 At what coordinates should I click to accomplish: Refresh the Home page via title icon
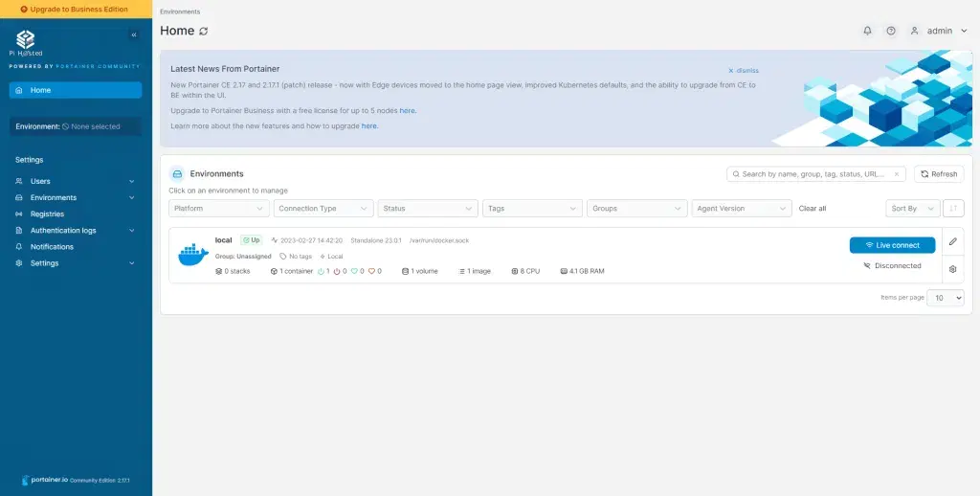[203, 32]
